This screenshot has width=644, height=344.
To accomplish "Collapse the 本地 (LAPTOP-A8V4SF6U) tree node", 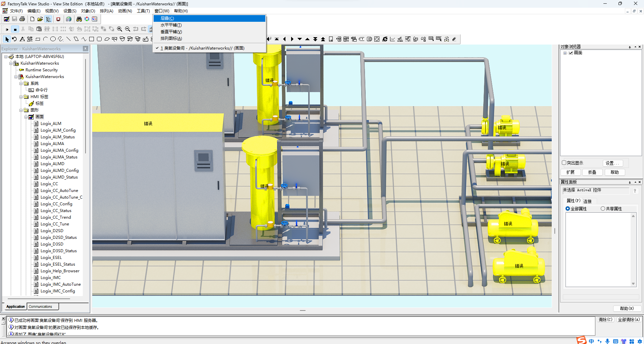I will 6,57.
